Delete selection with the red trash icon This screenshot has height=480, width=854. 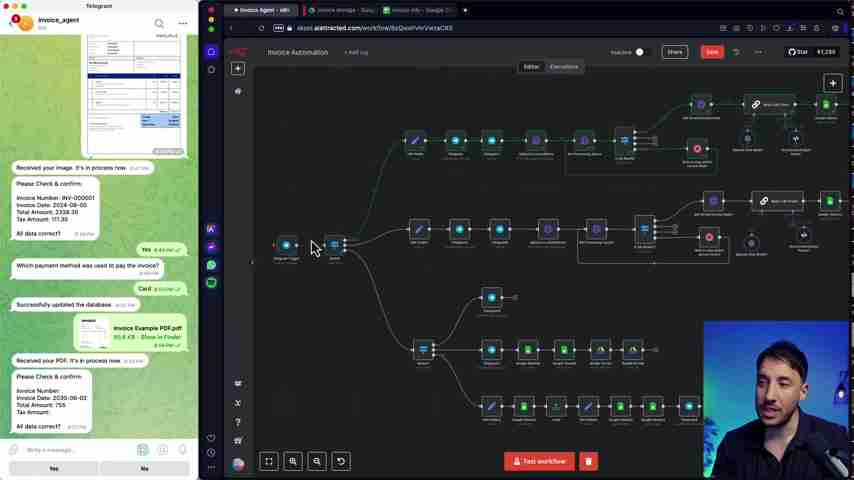coord(588,461)
